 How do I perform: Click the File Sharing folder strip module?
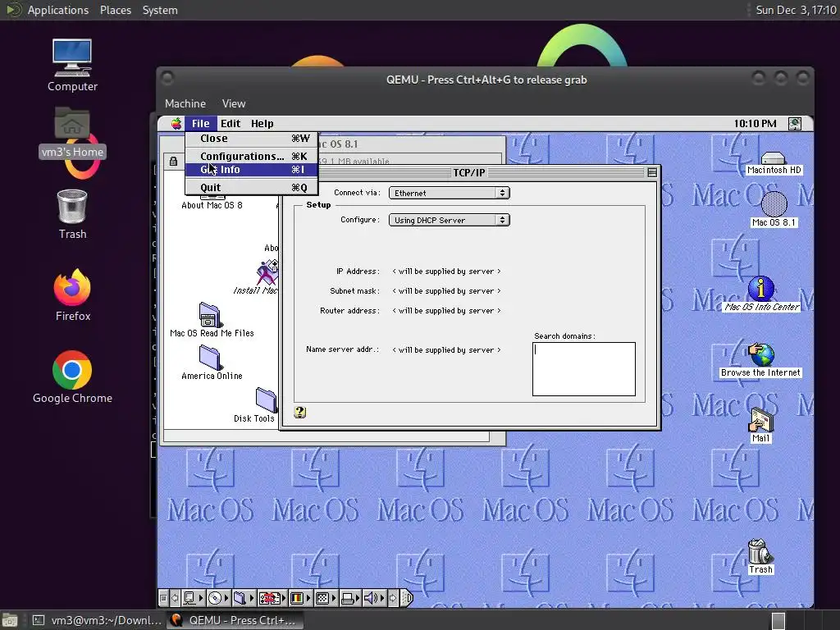[244, 598]
